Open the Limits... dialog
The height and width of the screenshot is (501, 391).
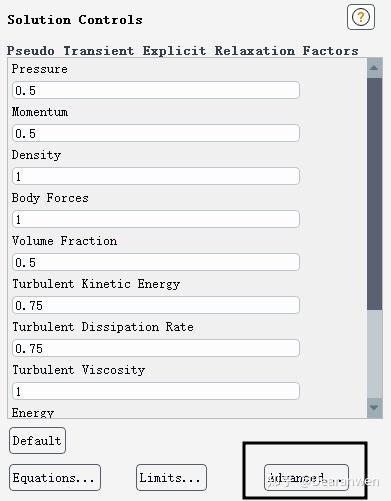click(171, 478)
